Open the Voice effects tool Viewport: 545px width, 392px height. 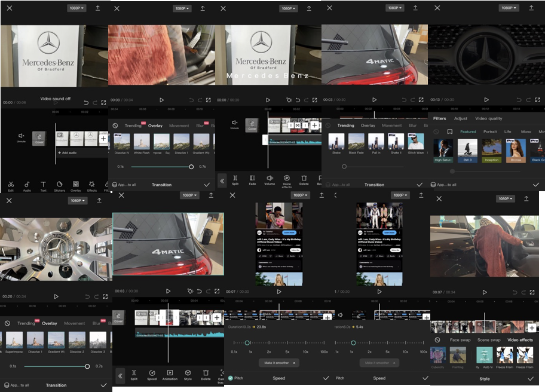pyautogui.click(x=287, y=180)
